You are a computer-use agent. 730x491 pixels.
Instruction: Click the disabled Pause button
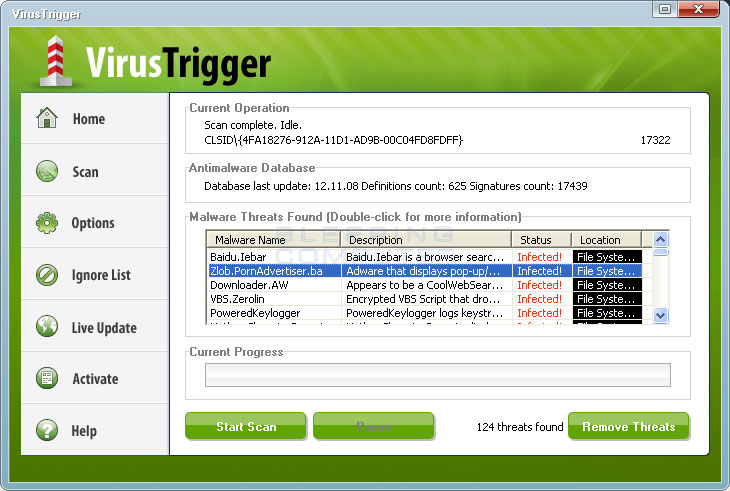373,426
